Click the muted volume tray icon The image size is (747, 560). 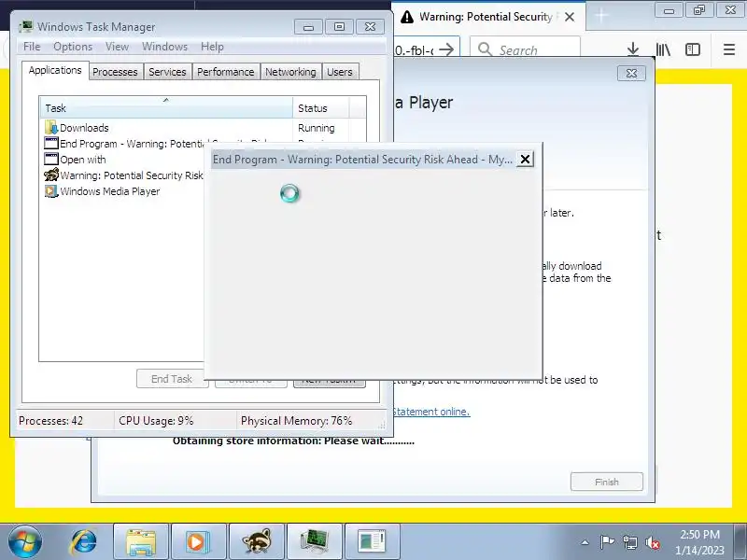click(x=653, y=542)
